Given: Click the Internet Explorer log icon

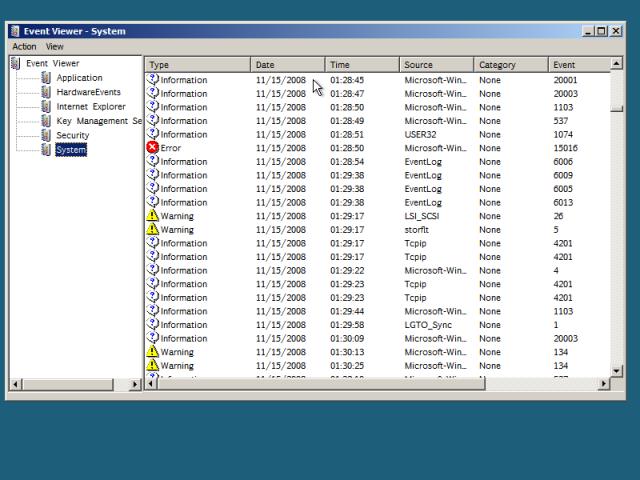Looking at the screenshot, I should pyautogui.click(x=46, y=107).
